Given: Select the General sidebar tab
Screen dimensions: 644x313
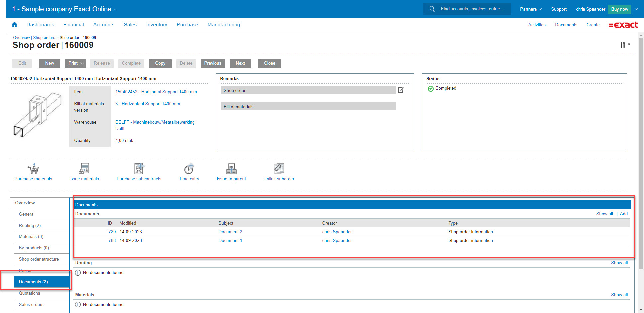Looking at the screenshot, I should (41, 214).
